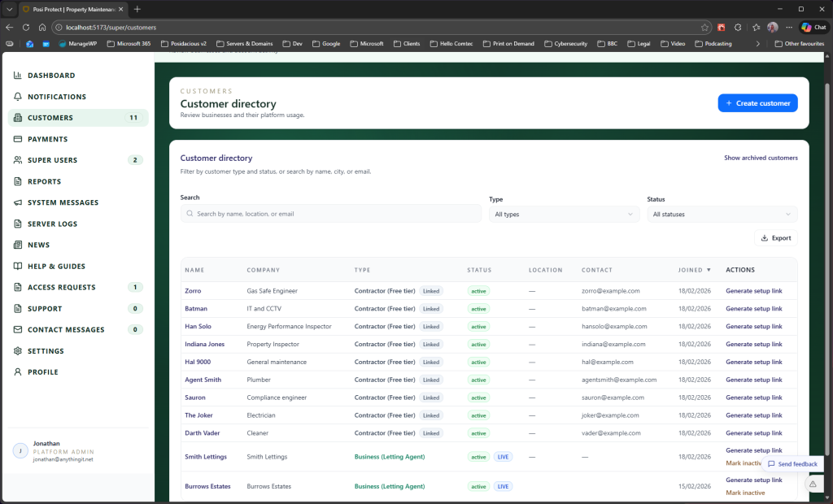Open the Status filter dropdown
833x504 pixels.
(x=722, y=215)
